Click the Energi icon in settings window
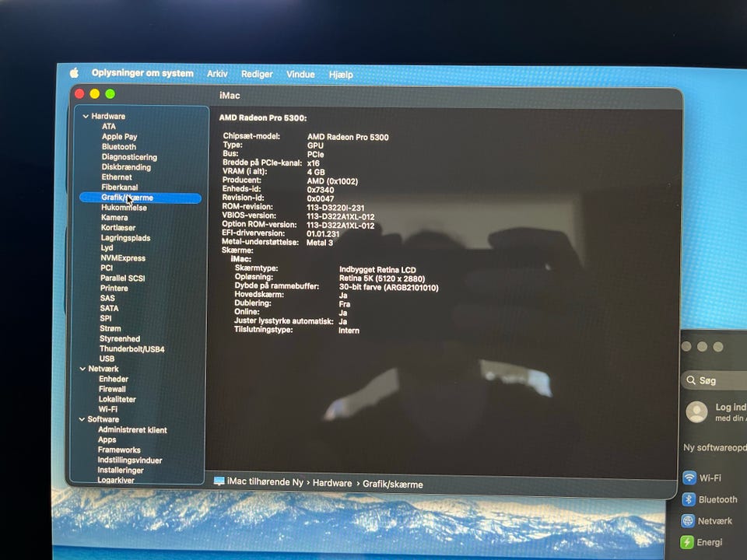The height and width of the screenshot is (560, 747). coord(687,542)
